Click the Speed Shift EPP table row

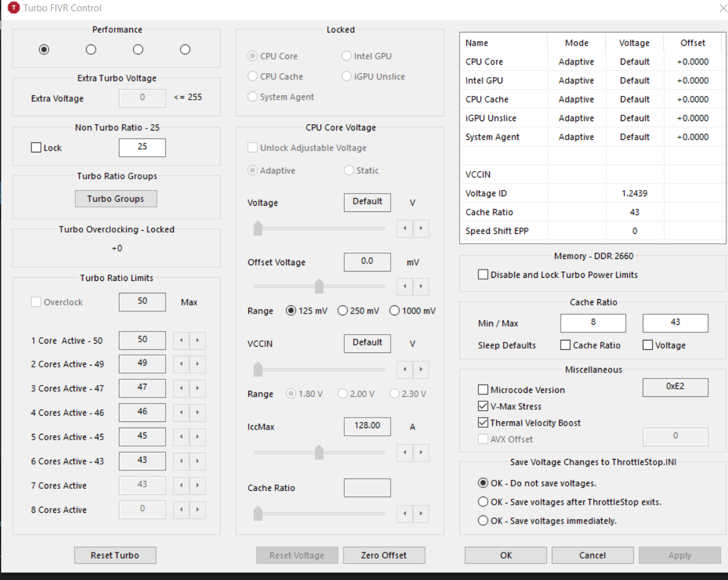point(591,231)
